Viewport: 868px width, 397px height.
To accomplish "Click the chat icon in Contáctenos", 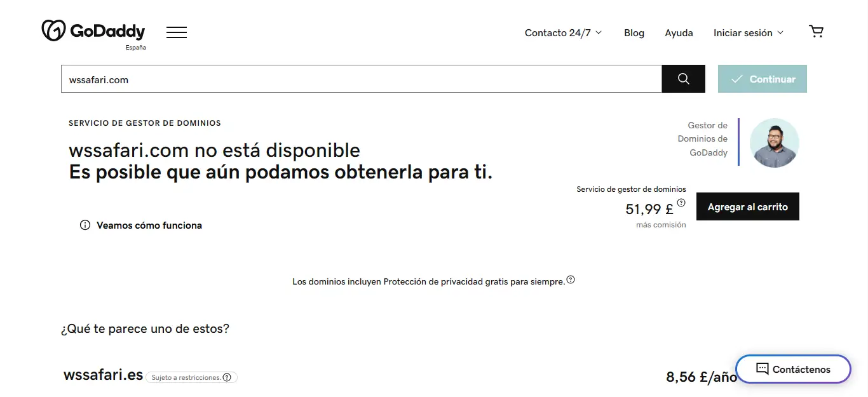I will pyautogui.click(x=763, y=368).
